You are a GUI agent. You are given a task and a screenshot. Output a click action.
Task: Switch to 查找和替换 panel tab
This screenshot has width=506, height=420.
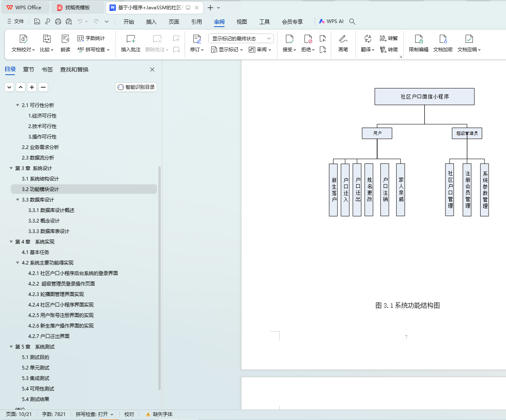coord(74,69)
